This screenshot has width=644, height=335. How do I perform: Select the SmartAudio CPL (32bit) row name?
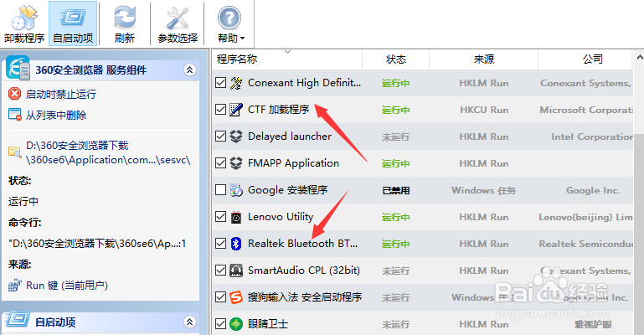304,271
